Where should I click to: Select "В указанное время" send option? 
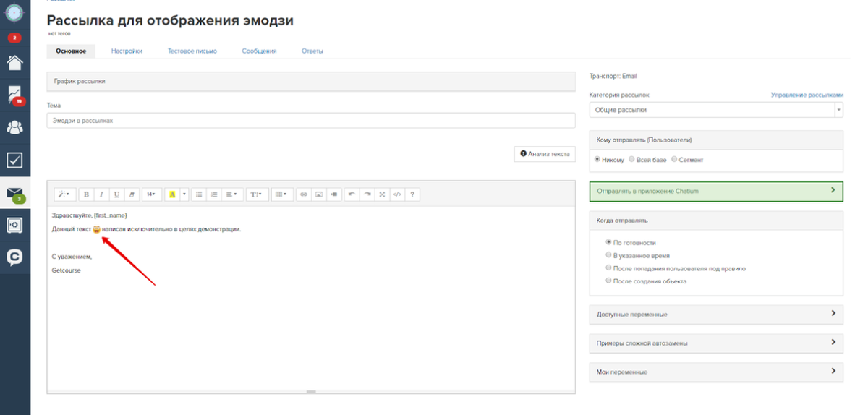(608, 255)
